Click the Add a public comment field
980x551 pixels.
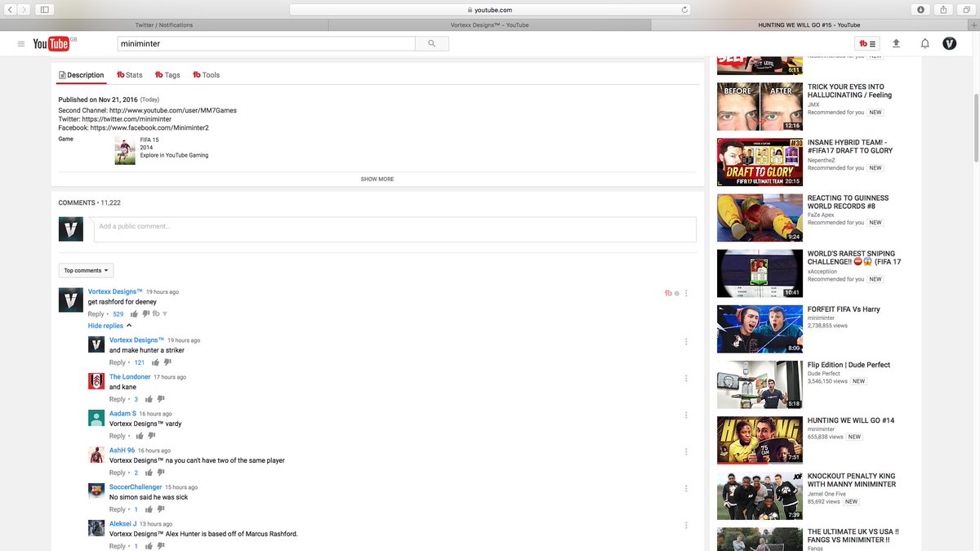pyautogui.click(x=395, y=229)
